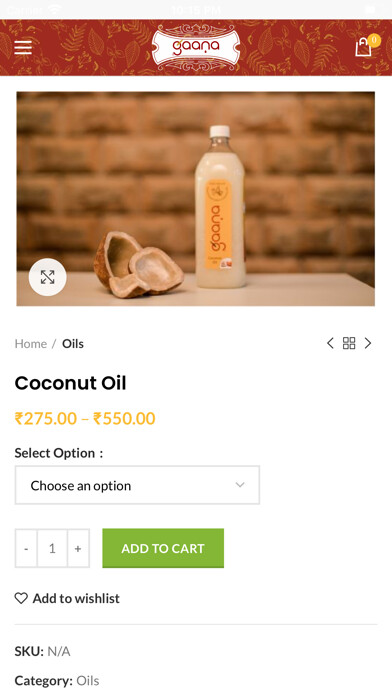The height and width of the screenshot is (696, 392).
Task: Tap the gaana logo in header
Action: click(196, 47)
